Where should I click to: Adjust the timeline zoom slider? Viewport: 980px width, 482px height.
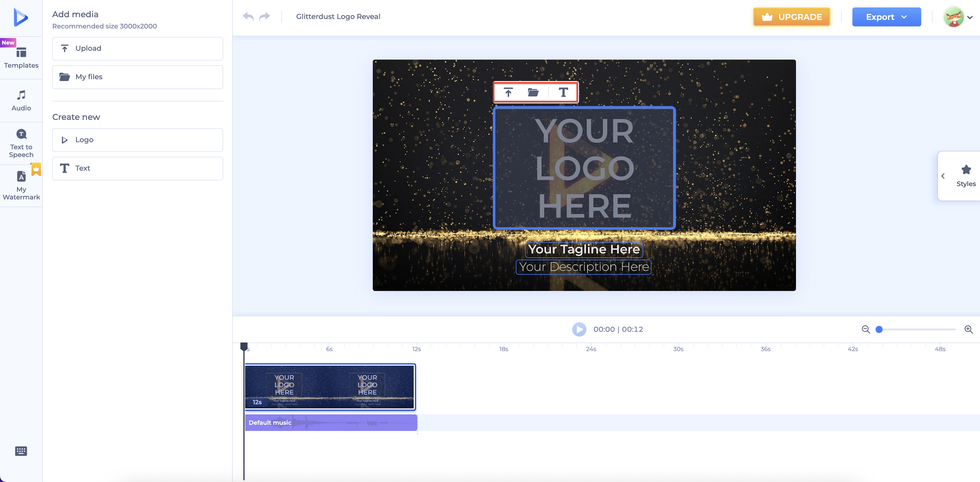pyautogui.click(x=879, y=330)
